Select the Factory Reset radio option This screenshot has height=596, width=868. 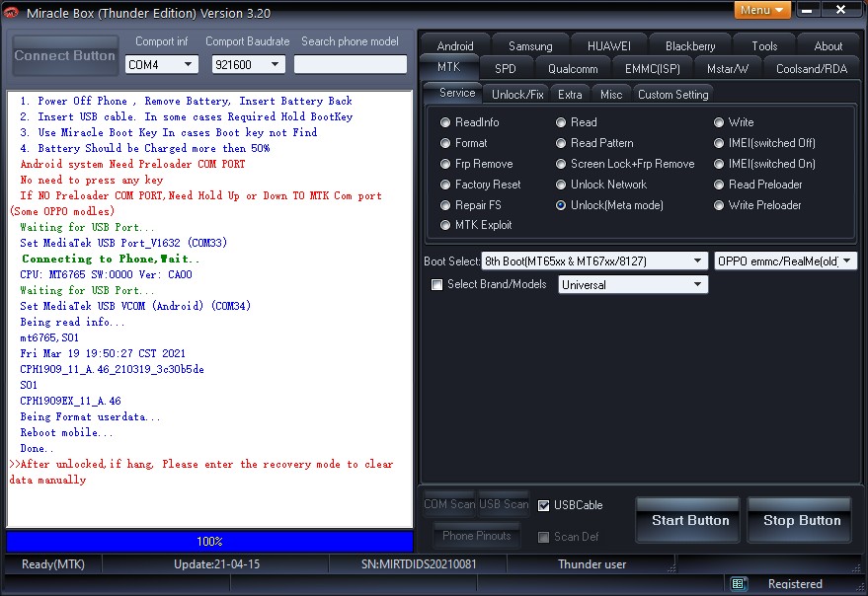coord(481,185)
